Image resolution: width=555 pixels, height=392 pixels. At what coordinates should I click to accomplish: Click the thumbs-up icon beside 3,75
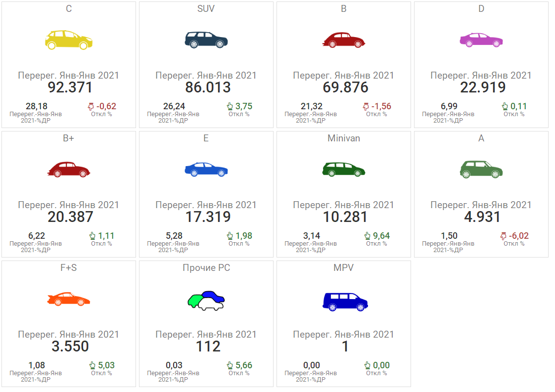pyautogui.click(x=230, y=106)
